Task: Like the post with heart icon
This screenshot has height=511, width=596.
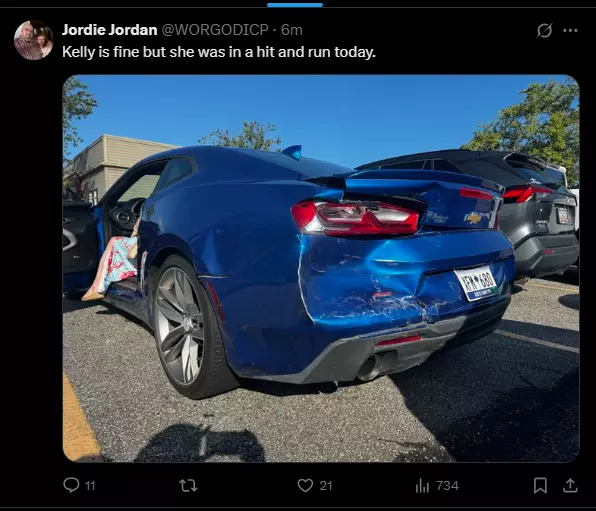Action: 305,486
